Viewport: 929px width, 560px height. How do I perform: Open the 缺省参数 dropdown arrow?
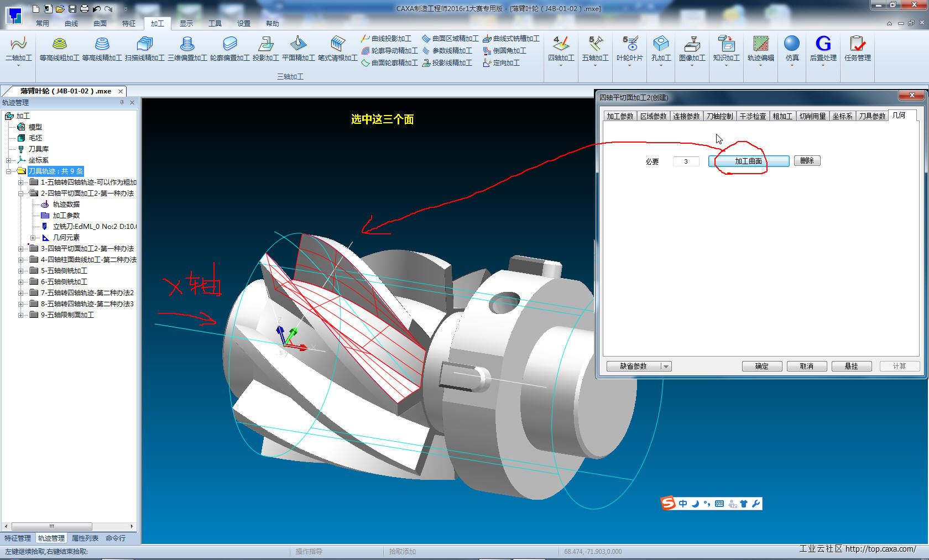click(666, 367)
